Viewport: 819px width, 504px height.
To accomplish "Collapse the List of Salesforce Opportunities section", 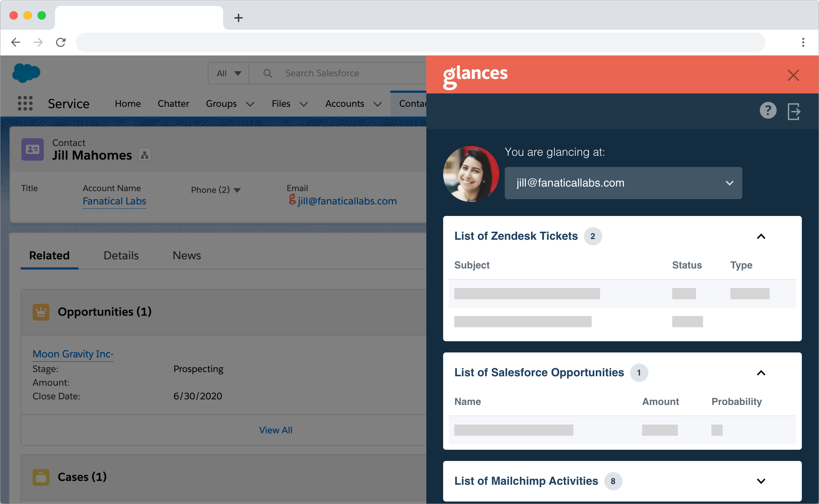I will (761, 373).
